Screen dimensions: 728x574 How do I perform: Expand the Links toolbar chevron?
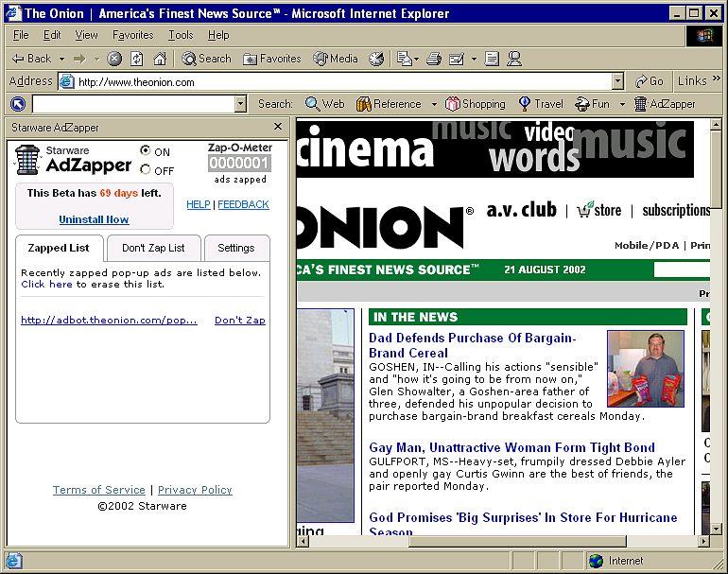coord(717,78)
